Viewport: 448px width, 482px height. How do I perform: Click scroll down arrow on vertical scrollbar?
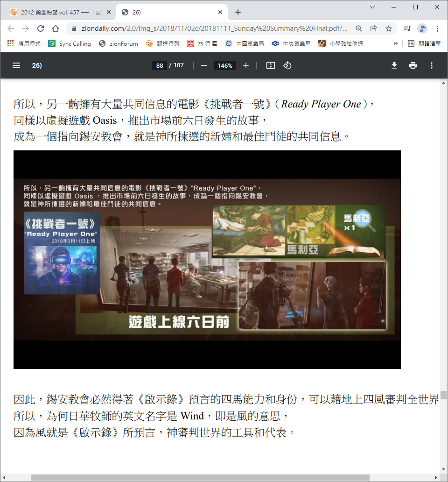click(x=443, y=469)
